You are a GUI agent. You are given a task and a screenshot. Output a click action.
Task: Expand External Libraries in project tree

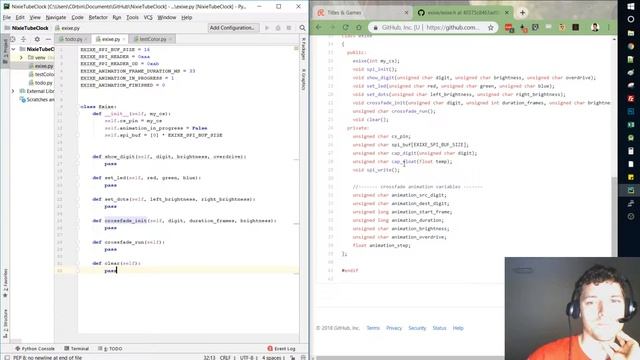[x=13, y=91]
